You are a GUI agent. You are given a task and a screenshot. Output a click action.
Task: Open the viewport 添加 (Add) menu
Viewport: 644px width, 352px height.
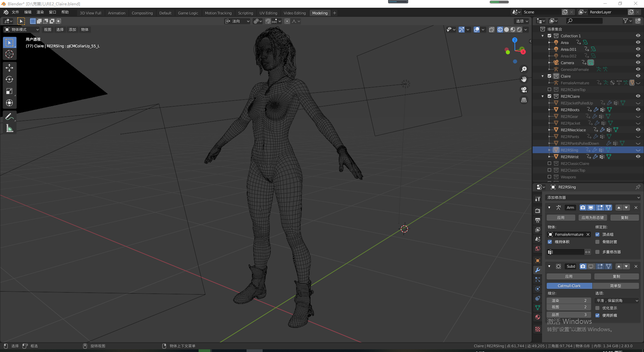[72, 30]
